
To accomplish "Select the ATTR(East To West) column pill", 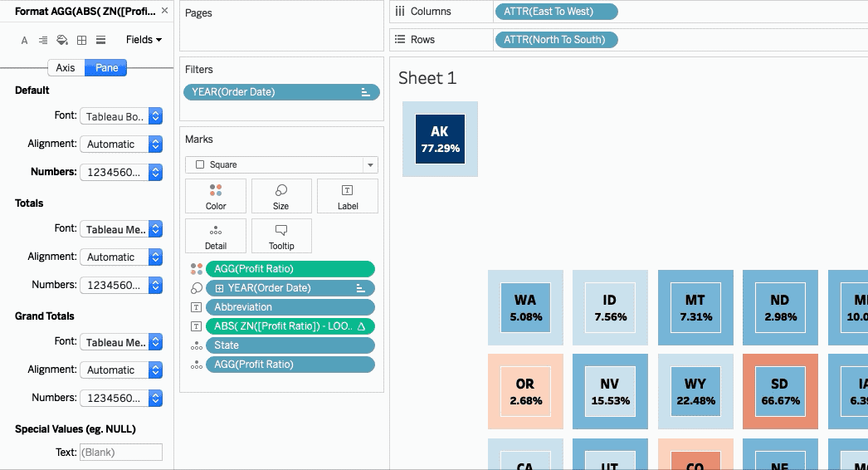I will click(x=556, y=12).
